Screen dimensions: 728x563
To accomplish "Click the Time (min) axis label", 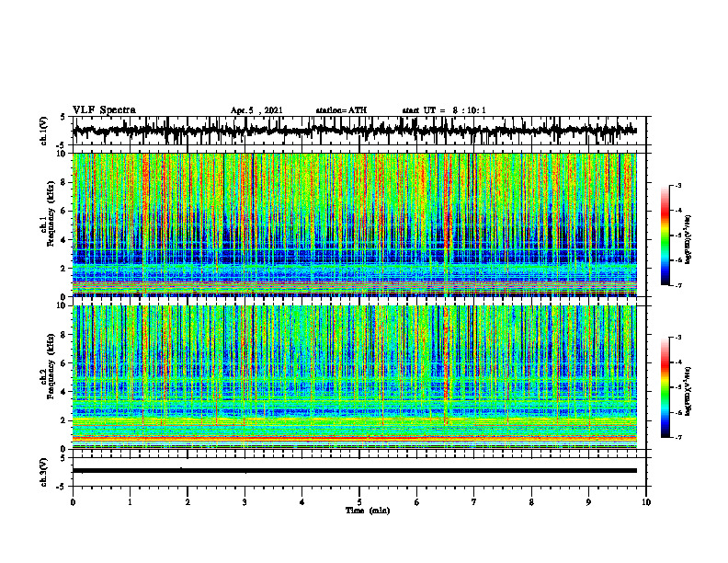I will pyautogui.click(x=368, y=511).
